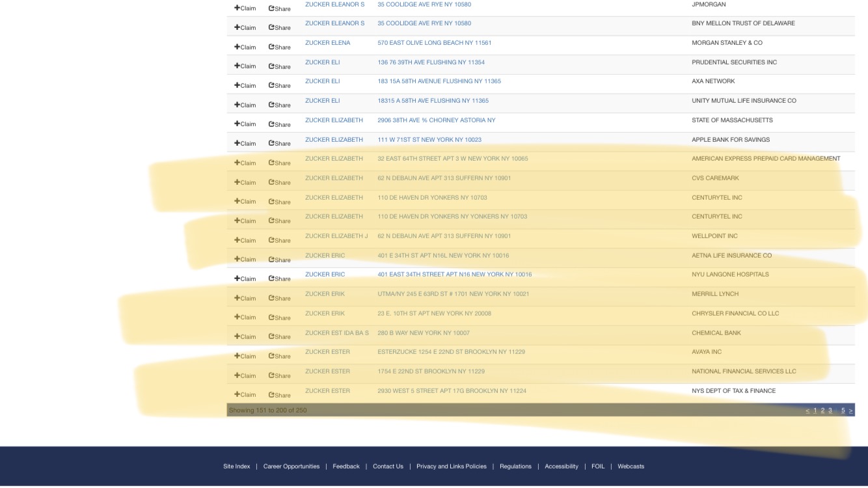Share the JPMORGAN unclaimed funds row

pyautogui.click(x=280, y=8)
